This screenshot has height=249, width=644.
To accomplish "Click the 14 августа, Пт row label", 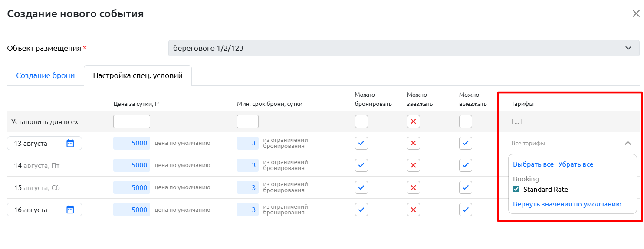I will pyautogui.click(x=37, y=165).
